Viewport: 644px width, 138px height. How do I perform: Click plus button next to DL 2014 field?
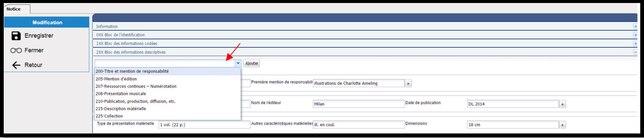point(563,104)
